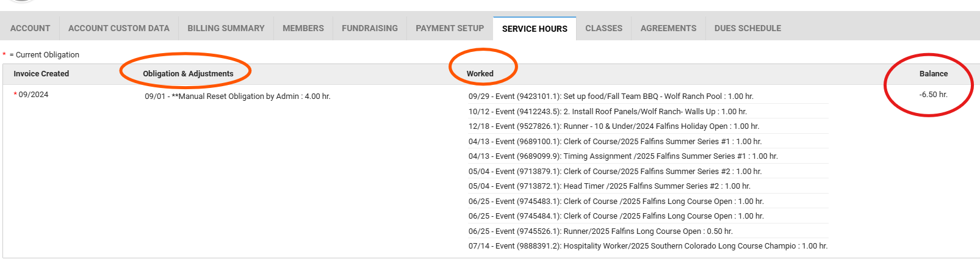Select the Fundraising tab
The image size is (980, 273).
[369, 28]
